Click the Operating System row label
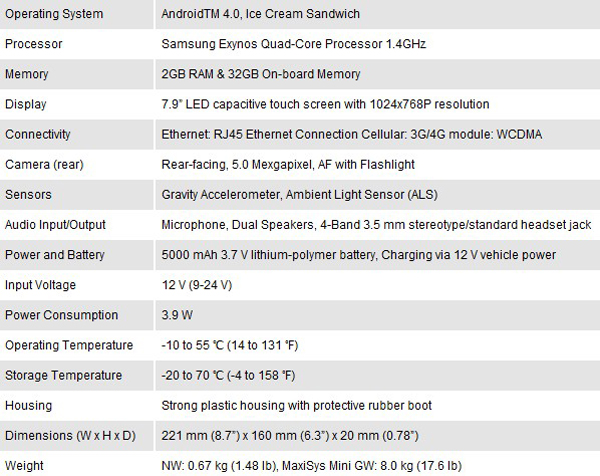 tap(54, 14)
